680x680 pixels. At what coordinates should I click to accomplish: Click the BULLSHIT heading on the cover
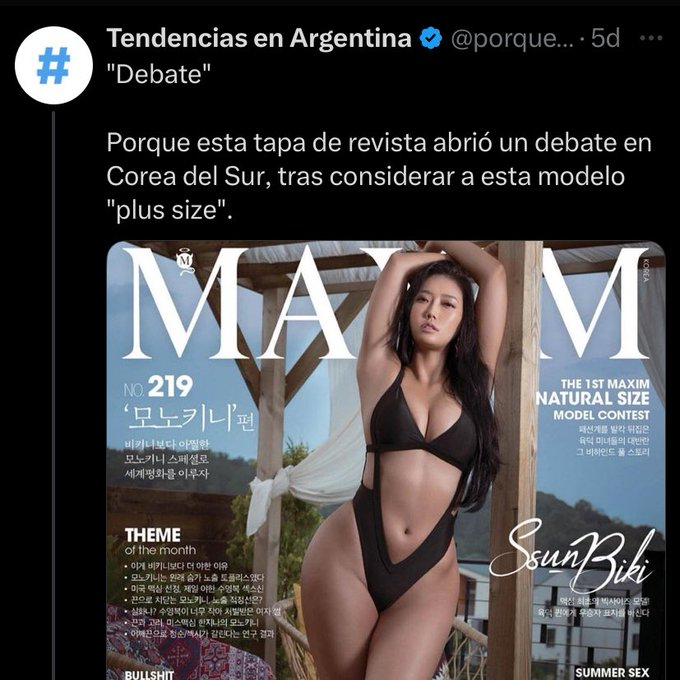tap(149, 674)
